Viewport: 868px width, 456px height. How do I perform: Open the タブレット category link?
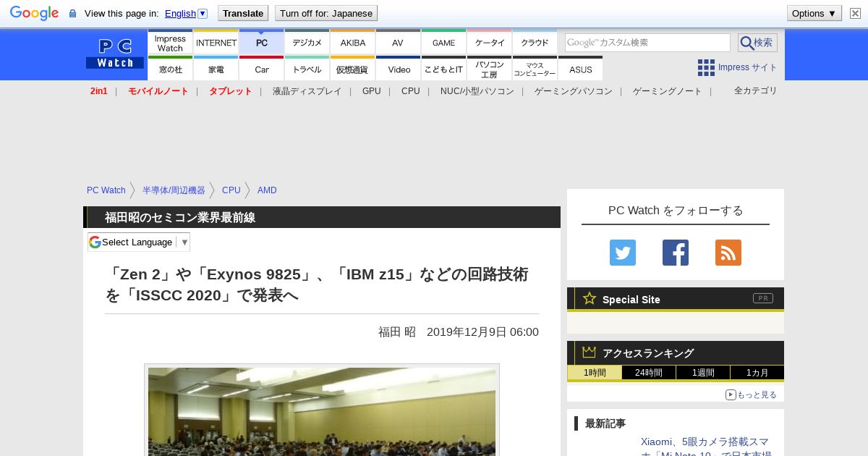230,91
